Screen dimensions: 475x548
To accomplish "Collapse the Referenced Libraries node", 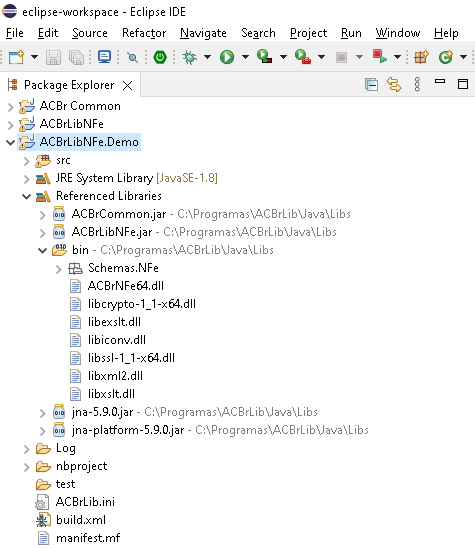I will pyautogui.click(x=27, y=196).
